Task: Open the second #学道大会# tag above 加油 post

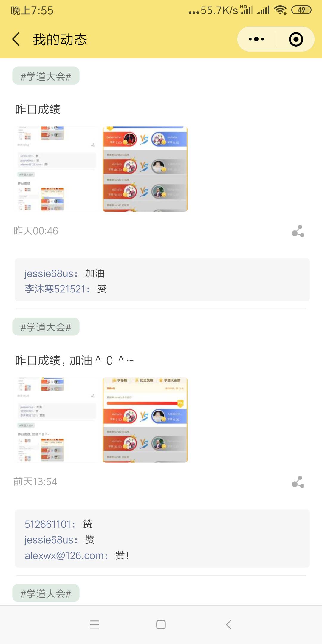Action: point(46,327)
